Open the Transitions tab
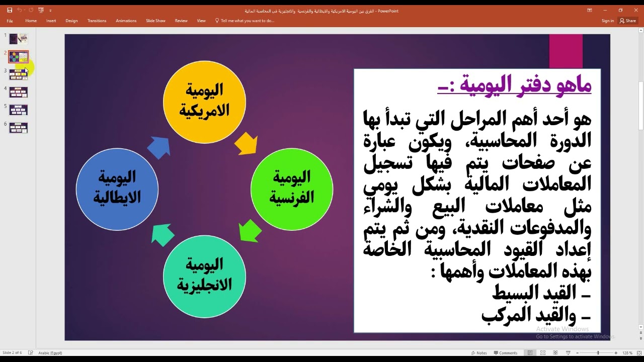 pyautogui.click(x=97, y=21)
